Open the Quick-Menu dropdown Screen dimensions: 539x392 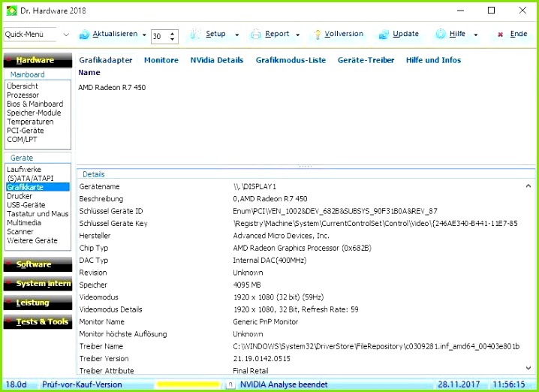(65, 35)
